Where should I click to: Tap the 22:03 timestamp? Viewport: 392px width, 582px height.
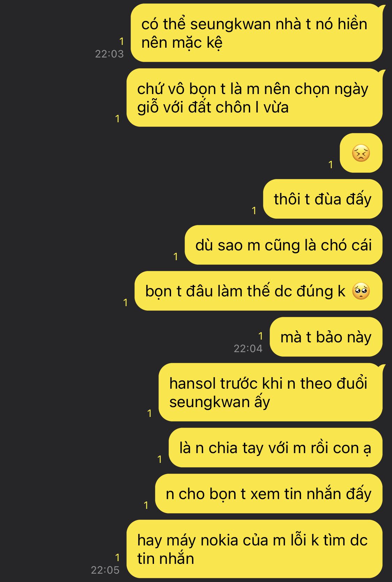[109, 54]
